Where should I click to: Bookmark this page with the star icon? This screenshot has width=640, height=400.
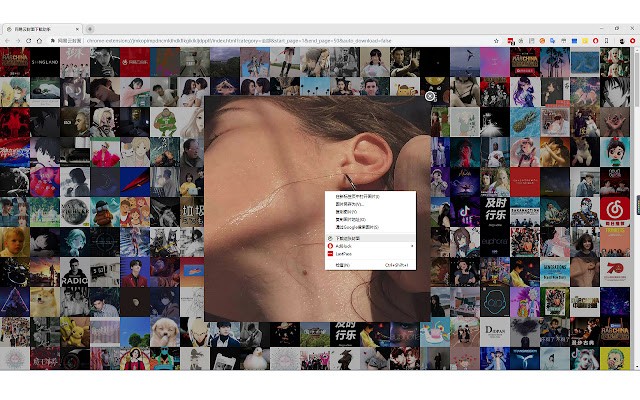click(x=497, y=40)
